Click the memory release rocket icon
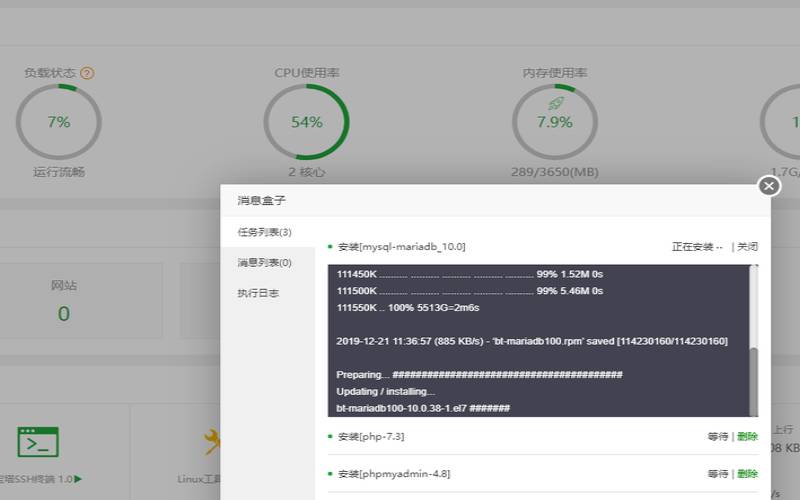 coord(555,104)
